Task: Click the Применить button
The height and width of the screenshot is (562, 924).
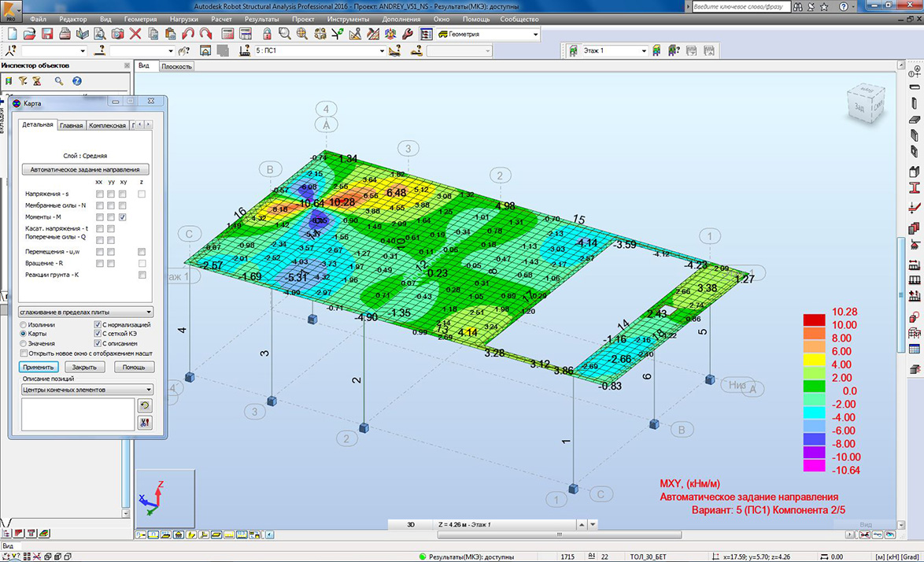Action: pos(39,367)
